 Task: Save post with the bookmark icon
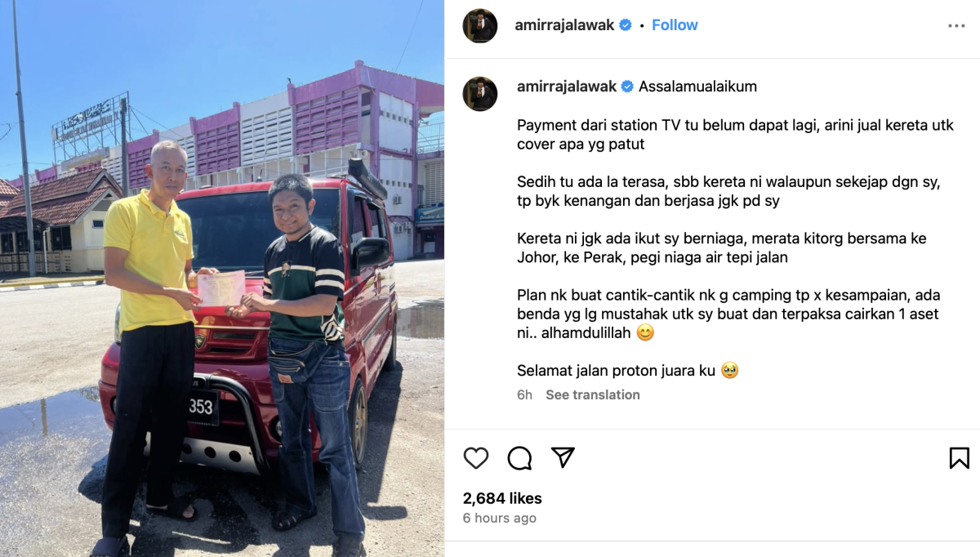(960, 458)
